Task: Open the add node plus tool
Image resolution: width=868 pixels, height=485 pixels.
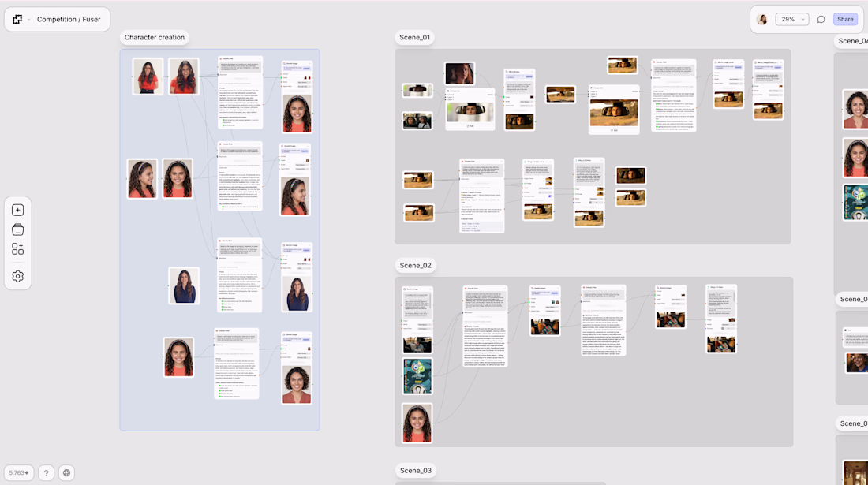Action: click(x=17, y=210)
